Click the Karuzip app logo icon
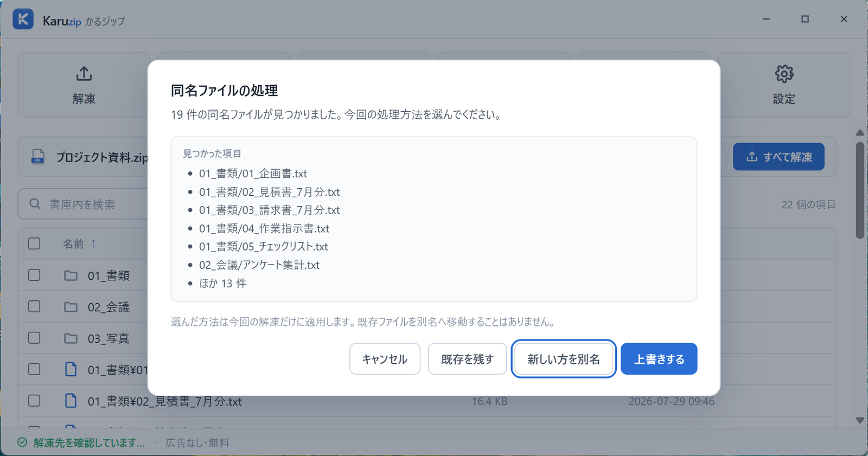This screenshot has height=456, width=868. [x=23, y=19]
